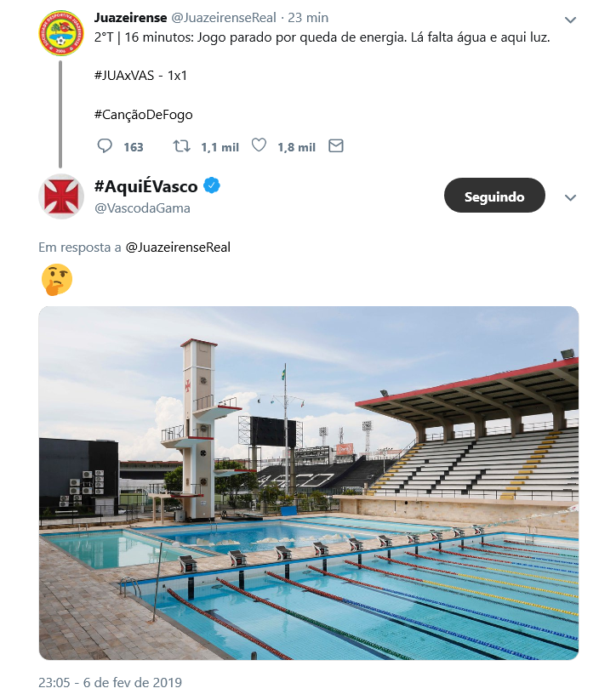Open the Juazeirense club crest avatar

[x=60, y=32]
